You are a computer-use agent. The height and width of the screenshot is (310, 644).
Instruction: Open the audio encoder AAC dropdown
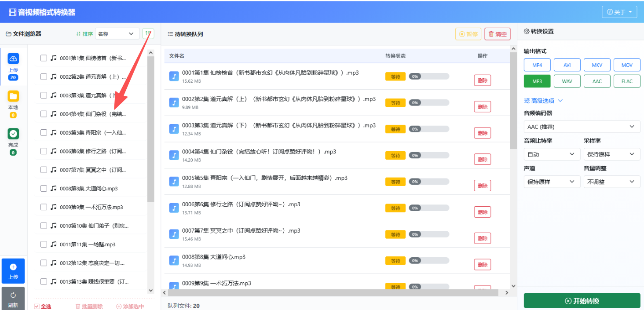[582, 127]
